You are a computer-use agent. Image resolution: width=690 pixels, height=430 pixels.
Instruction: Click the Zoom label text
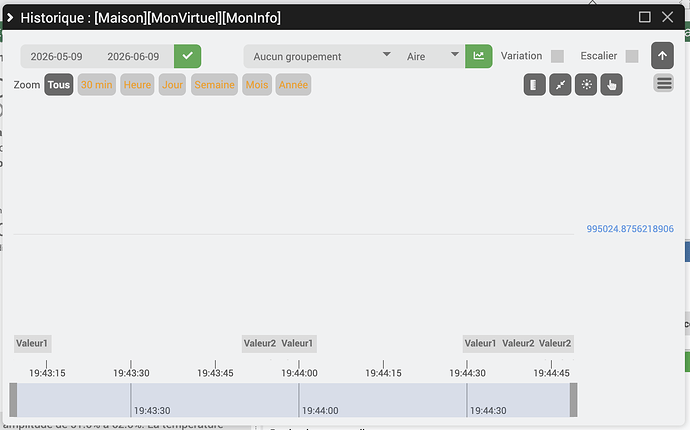[x=27, y=85]
